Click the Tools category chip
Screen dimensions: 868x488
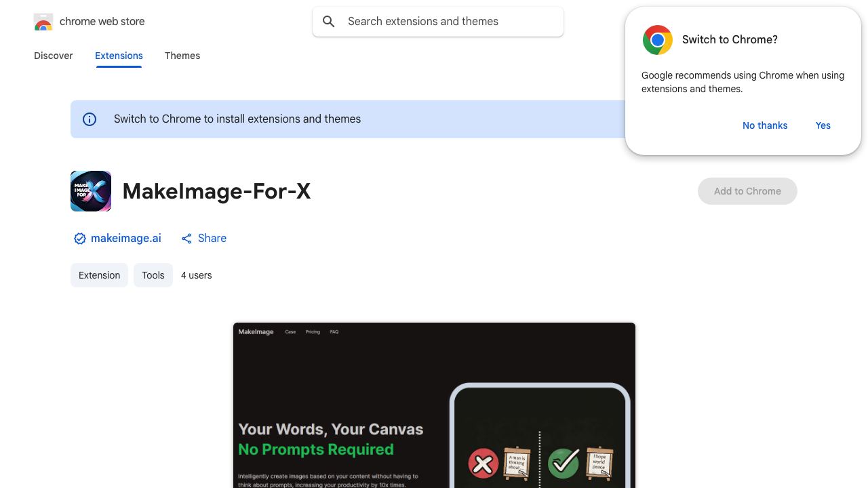click(153, 275)
